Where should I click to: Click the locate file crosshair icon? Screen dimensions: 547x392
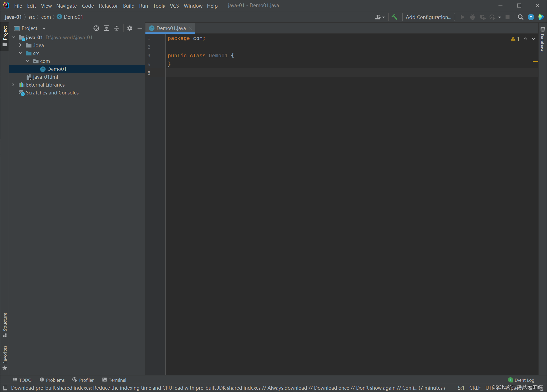[96, 28]
